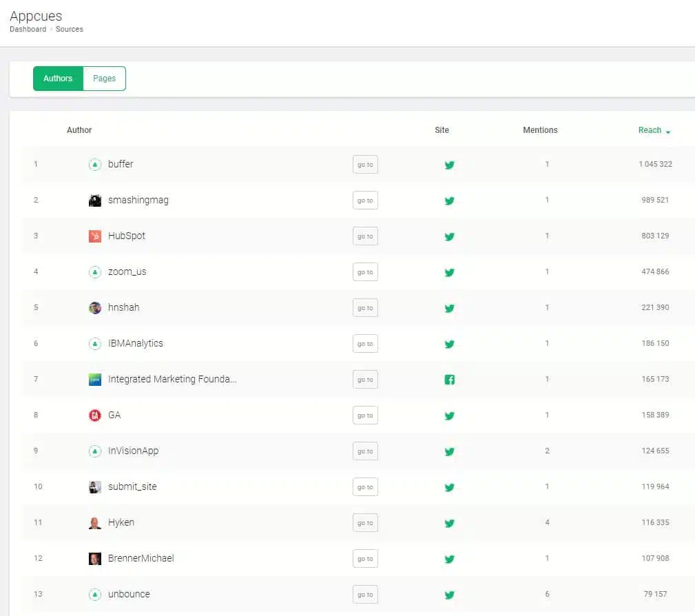
Task: Click the Twitter icon in Hyken's row
Action: pyautogui.click(x=449, y=523)
